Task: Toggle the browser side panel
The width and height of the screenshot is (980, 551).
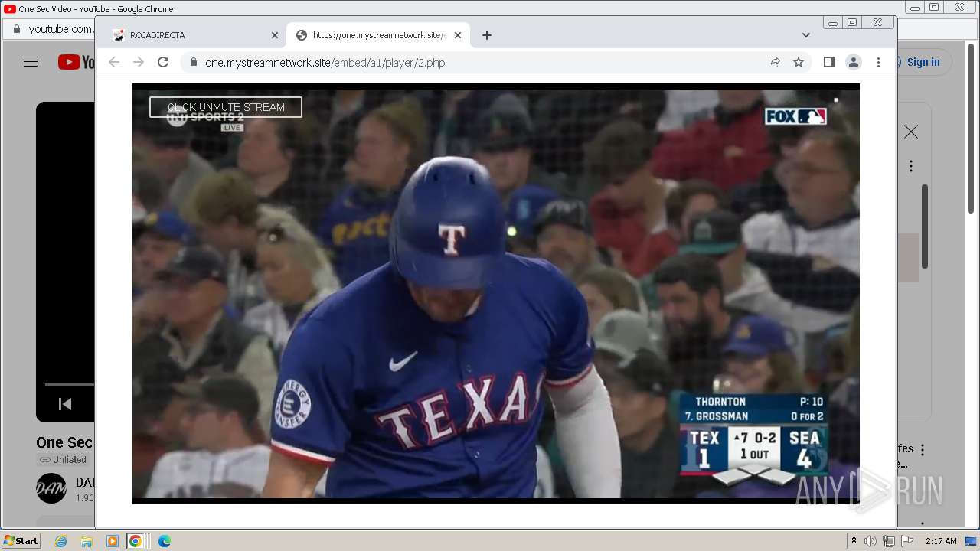Action: click(x=829, y=63)
